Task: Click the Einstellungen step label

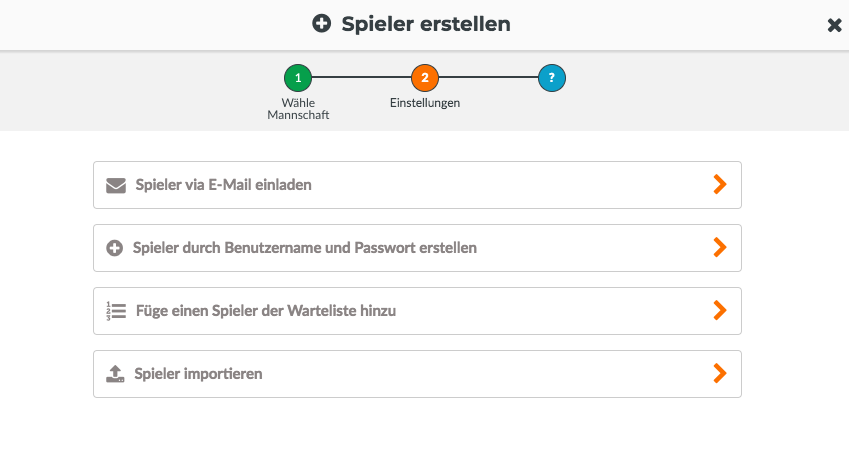Action: tap(425, 103)
